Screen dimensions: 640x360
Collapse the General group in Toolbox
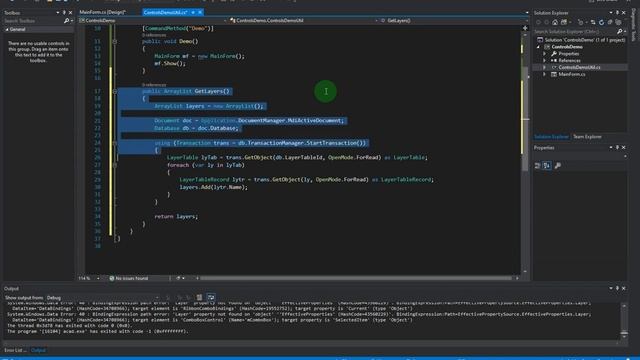(x=7, y=29)
